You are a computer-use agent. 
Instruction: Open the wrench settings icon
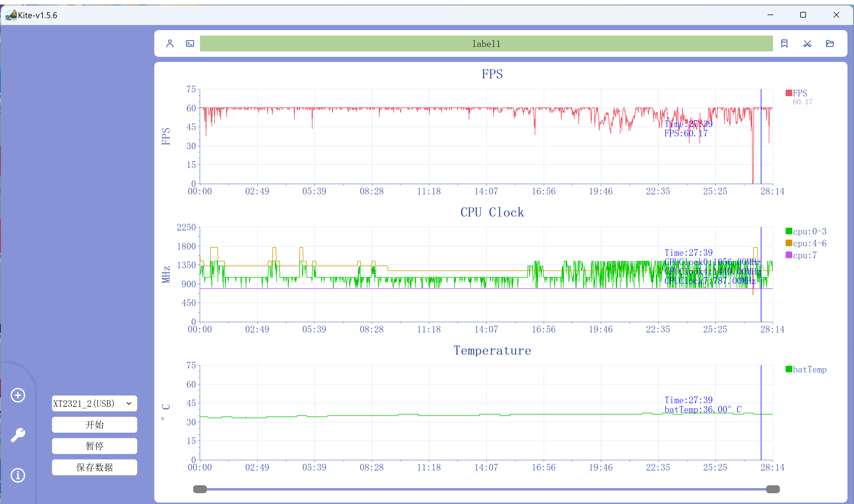[x=18, y=435]
